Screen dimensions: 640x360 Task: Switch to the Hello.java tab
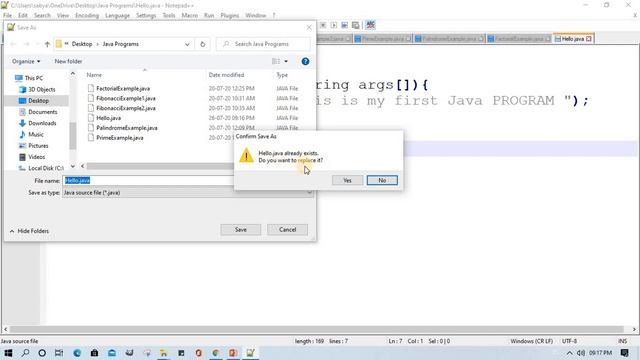point(573,39)
